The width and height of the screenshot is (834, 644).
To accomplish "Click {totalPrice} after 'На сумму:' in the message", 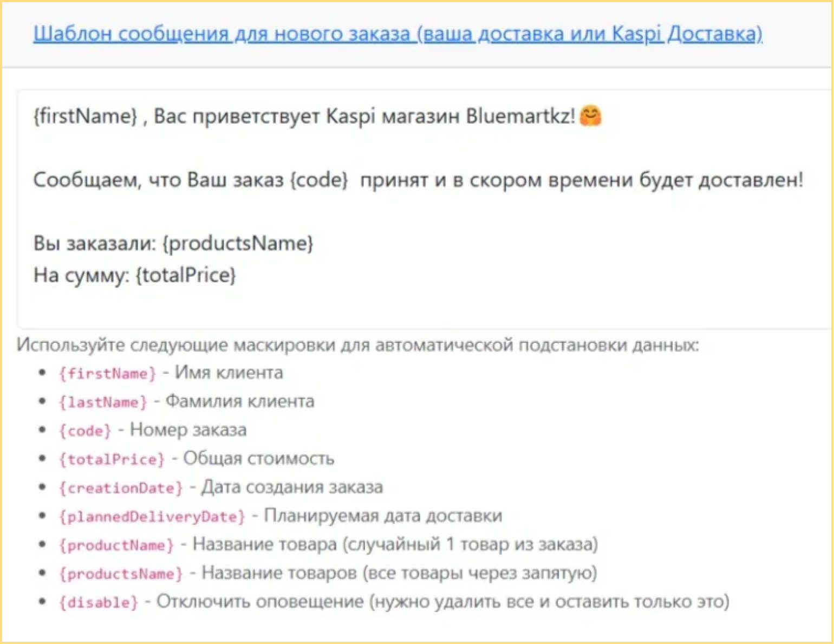I will coord(186,275).
